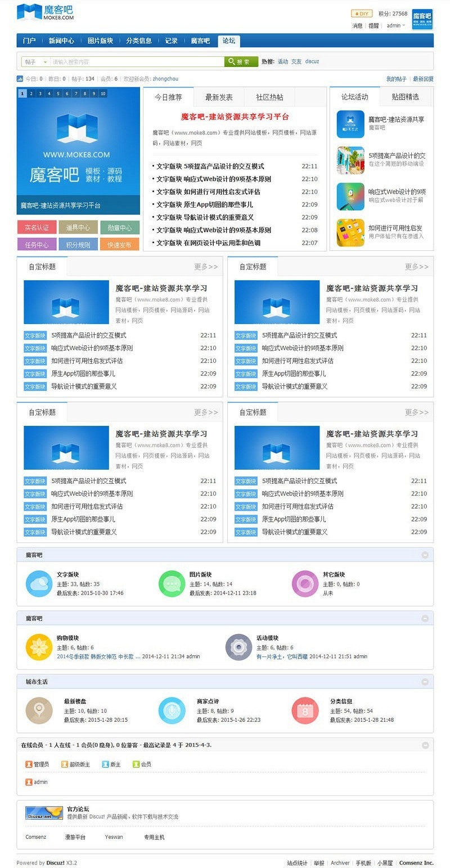Open the 积分规则 button

[78, 245]
